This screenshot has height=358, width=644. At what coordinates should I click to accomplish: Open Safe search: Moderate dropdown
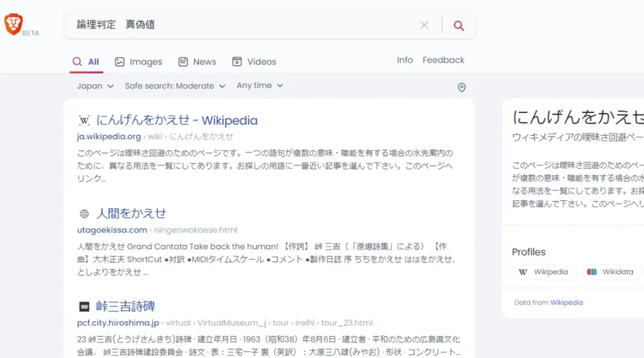click(x=175, y=85)
